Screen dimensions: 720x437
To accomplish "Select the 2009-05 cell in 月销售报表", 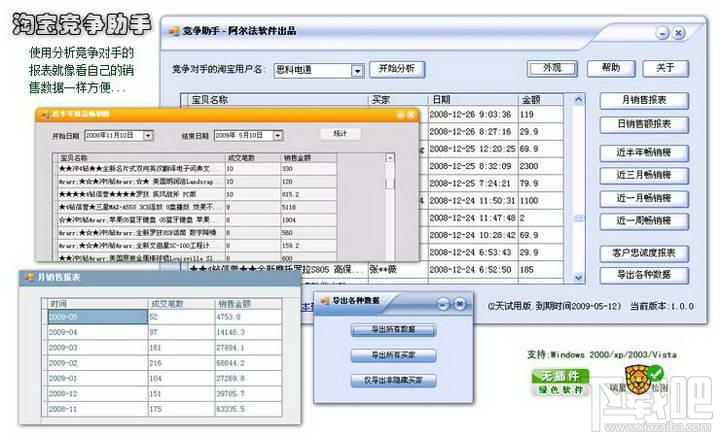I will [x=97, y=317].
